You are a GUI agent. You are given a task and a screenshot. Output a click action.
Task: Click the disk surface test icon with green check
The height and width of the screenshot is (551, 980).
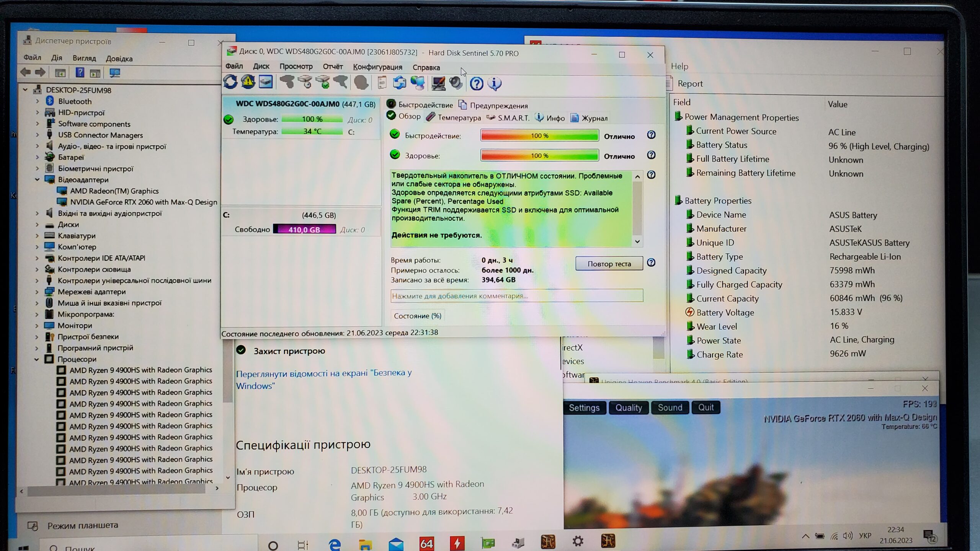[x=323, y=82]
